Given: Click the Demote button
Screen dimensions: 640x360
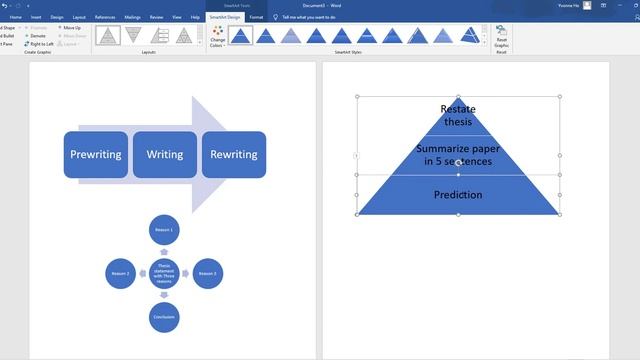Looking at the screenshot, I should coord(35,36).
